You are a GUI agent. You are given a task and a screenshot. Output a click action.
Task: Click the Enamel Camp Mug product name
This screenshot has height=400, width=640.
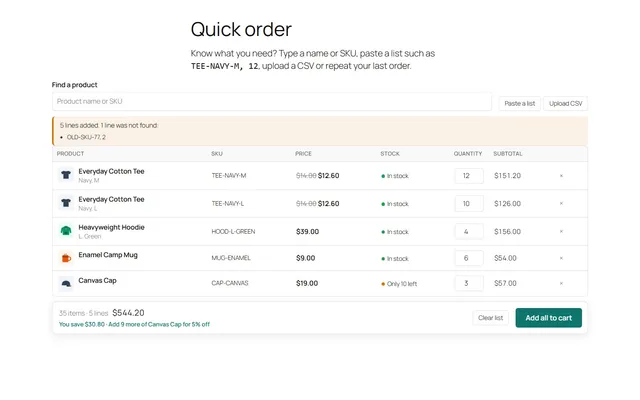click(108, 255)
